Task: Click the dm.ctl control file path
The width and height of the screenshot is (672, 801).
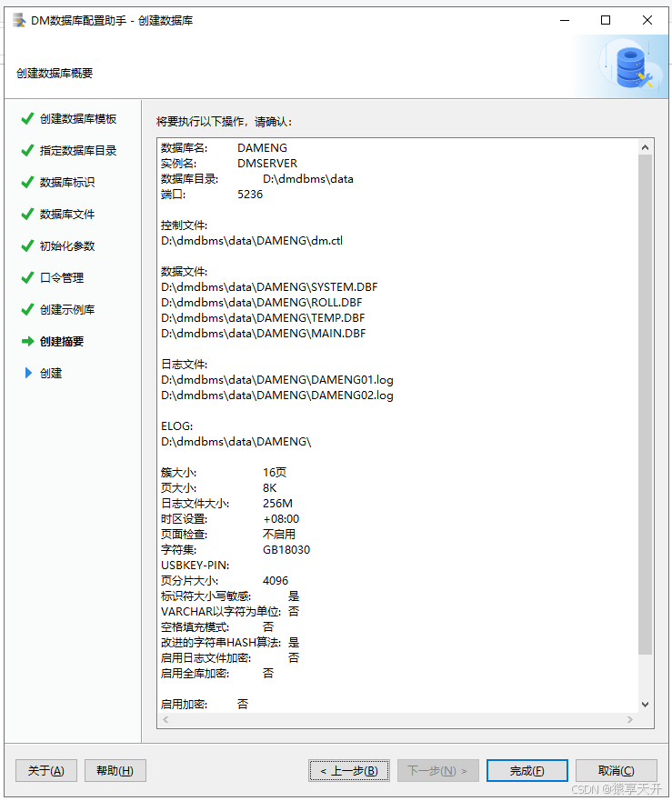Action: pyautogui.click(x=252, y=241)
